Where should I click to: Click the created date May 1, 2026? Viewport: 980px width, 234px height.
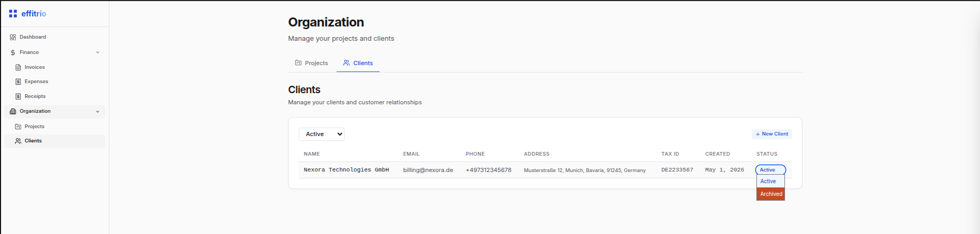pos(724,170)
